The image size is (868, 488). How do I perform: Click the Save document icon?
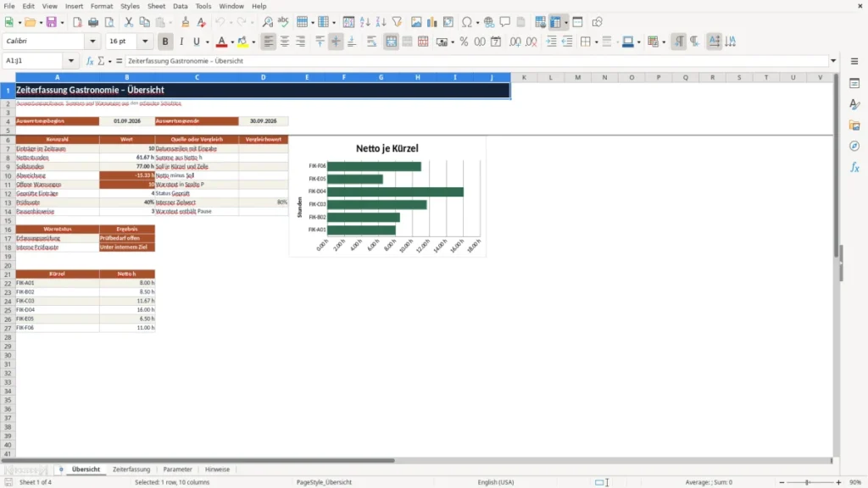tap(52, 22)
